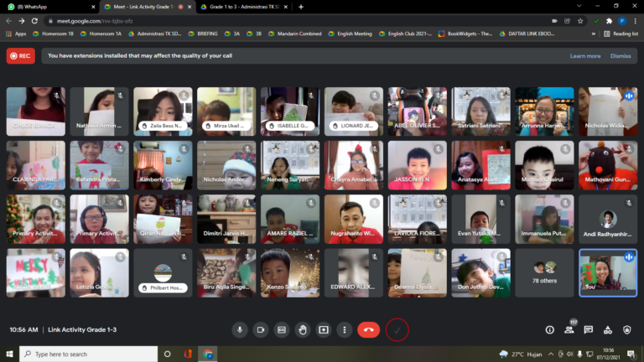The width and height of the screenshot is (644, 362).
Task: Open the host controls shield icon
Action: (x=627, y=330)
